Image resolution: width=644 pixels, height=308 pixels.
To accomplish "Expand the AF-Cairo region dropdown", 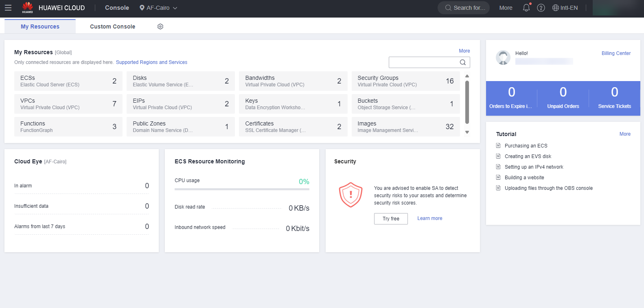I will 158,8.
